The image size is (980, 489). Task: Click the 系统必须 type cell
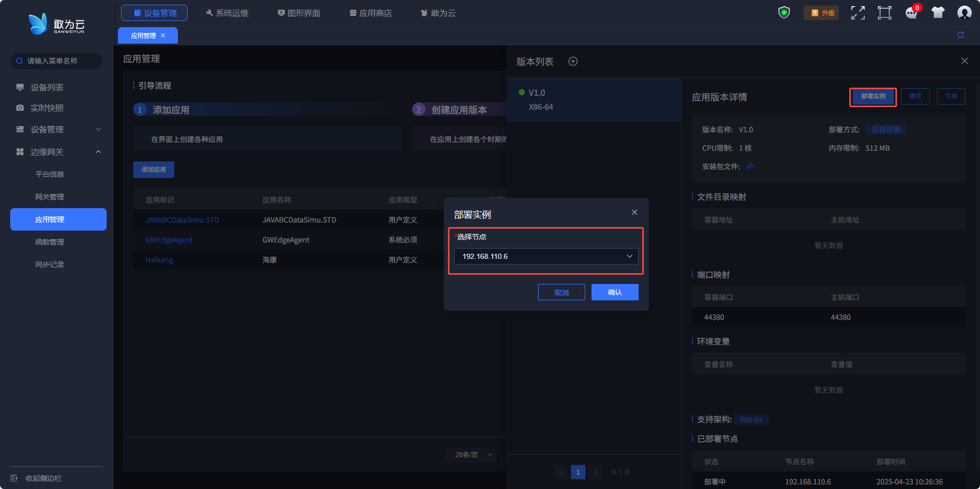point(403,240)
